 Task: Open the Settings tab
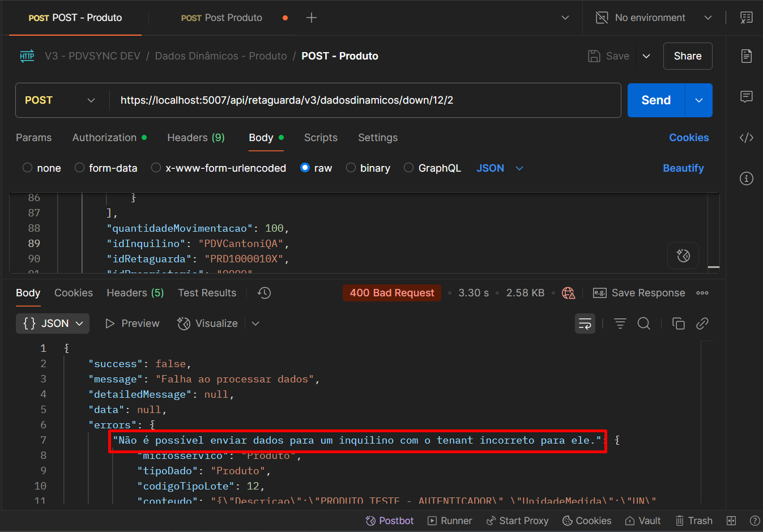(378, 138)
